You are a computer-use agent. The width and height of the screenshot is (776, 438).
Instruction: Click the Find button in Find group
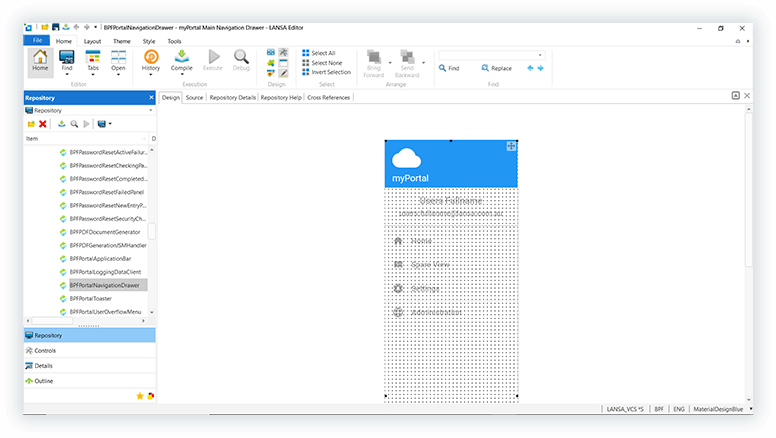tap(449, 68)
